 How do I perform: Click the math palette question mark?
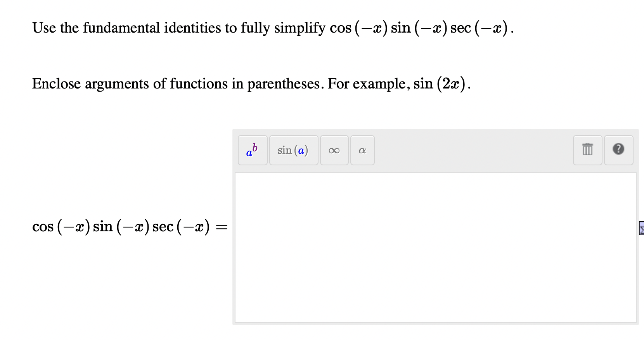pos(618,150)
